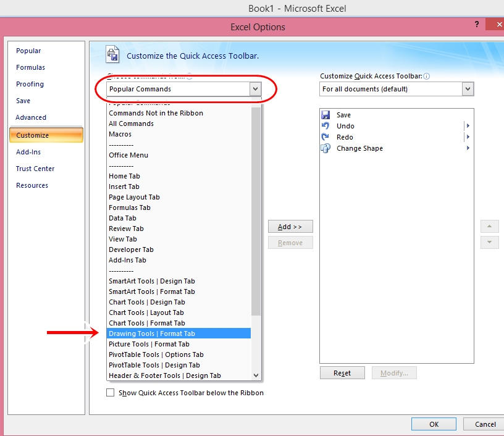Select the Save command text in toolbar list
The image size is (504, 436).
pyautogui.click(x=343, y=115)
